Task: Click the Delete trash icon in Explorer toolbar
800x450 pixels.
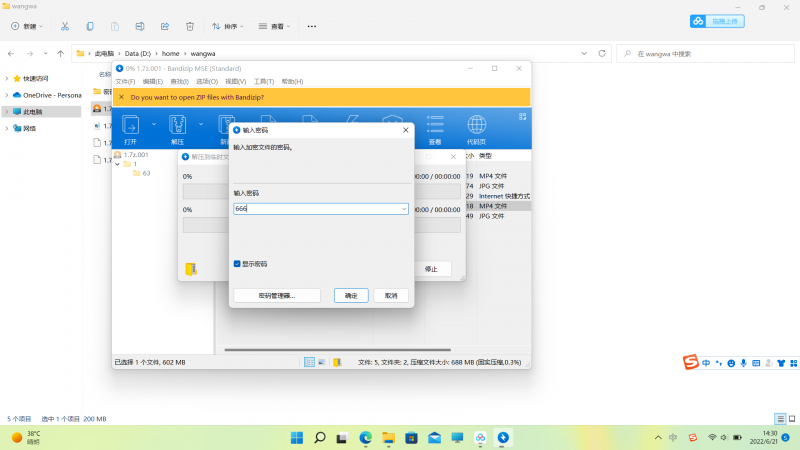Action: [x=190, y=25]
